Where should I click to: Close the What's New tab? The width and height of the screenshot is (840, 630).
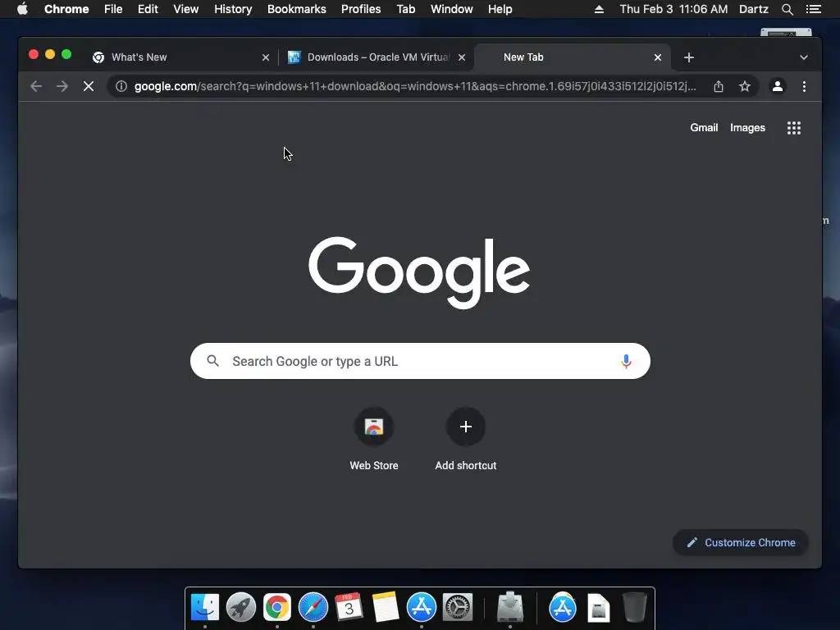pyautogui.click(x=265, y=57)
